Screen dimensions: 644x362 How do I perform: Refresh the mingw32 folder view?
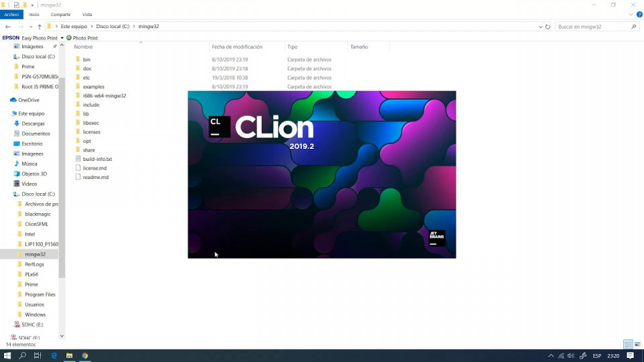(x=547, y=27)
